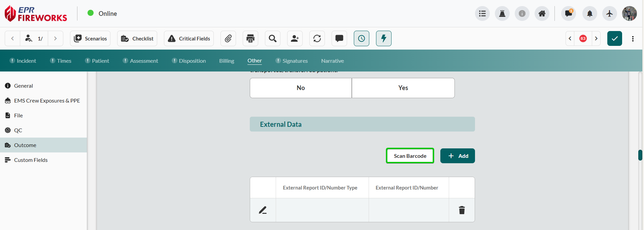Open the three-dot more options menu

coord(633,38)
